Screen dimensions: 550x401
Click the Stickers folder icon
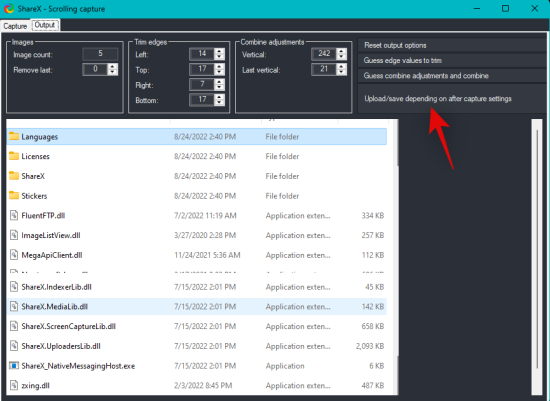point(14,195)
